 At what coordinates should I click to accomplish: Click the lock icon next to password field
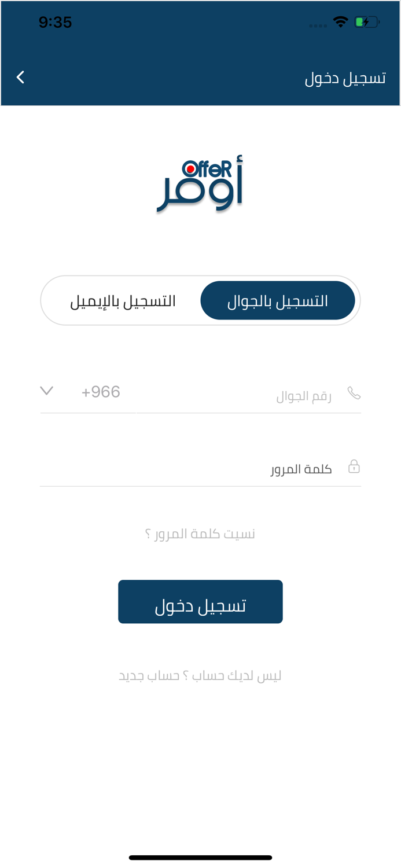pos(355,465)
